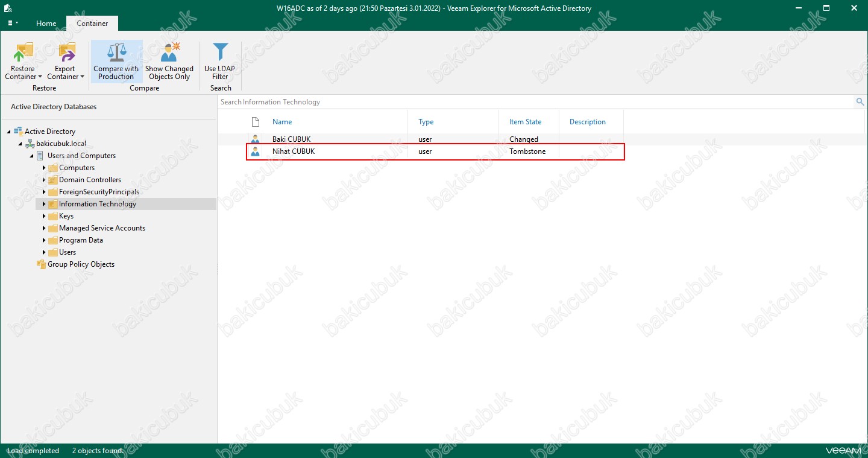Select the Users folder in tree
Screen dimensions: 868x458
tap(68, 252)
